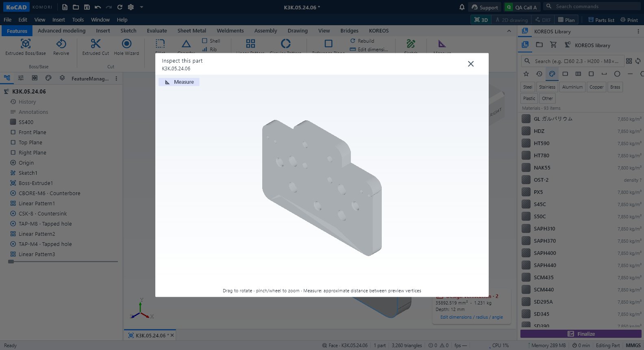The height and width of the screenshot is (350, 644).
Task: Select the appearance palette tab in FeatureManager
Action: (x=48, y=78)
